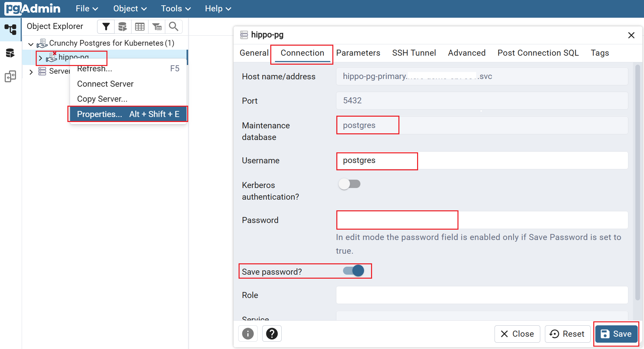Open the Tools menu dropdown
Image resolution: width=644 pixels, height=349 pixels.
pyautogui.click(x=176, y=9)
